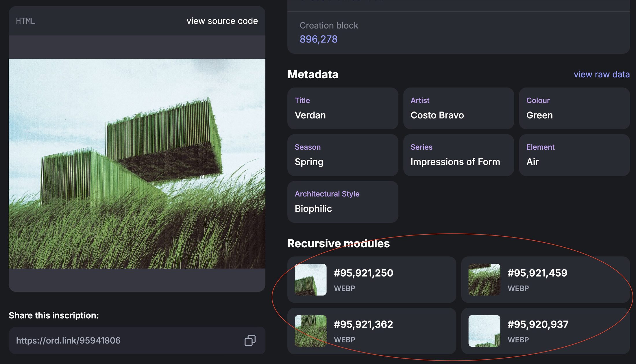Open recursive module #95,920,937
636x364 pixels.
pos(546,331)
